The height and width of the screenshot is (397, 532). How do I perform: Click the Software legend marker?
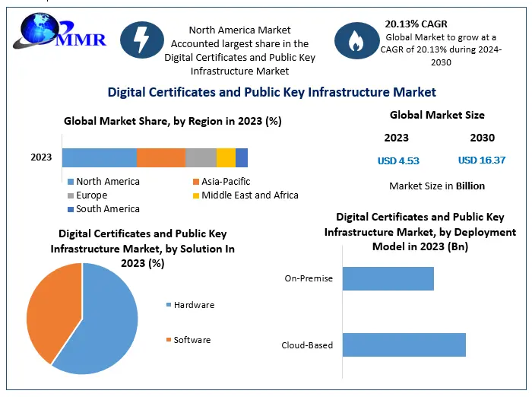point(169,340)
